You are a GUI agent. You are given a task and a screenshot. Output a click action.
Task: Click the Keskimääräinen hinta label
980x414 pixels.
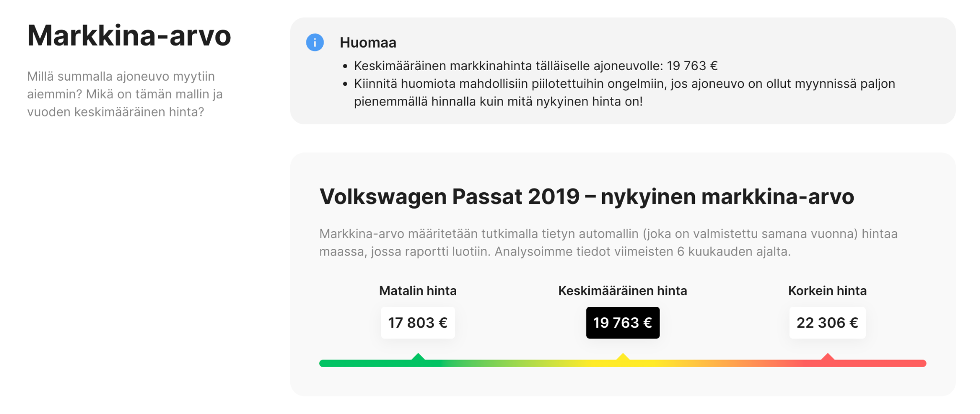[623, 291]
